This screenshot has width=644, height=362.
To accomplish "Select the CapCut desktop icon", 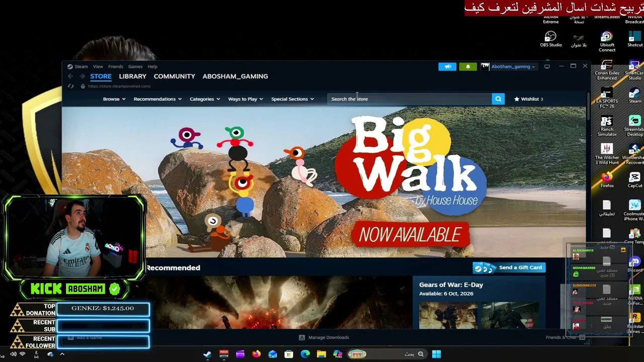I will pyautogui.click(x=635, y=180).
